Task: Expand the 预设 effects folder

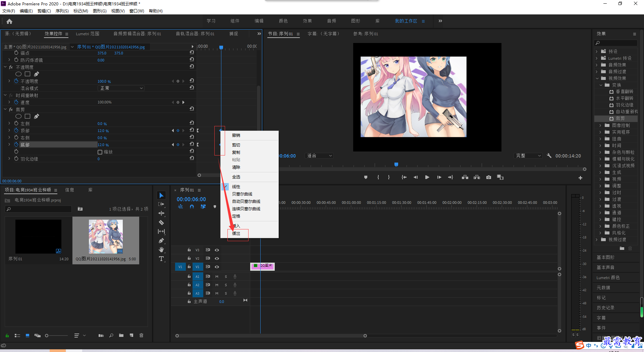Action: pos(596,51)
